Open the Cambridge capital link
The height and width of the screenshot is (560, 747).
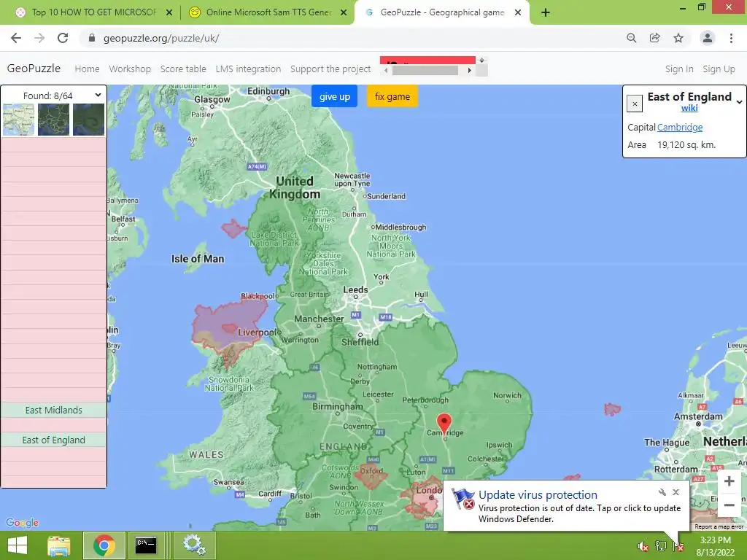click(x=680, y=127)
